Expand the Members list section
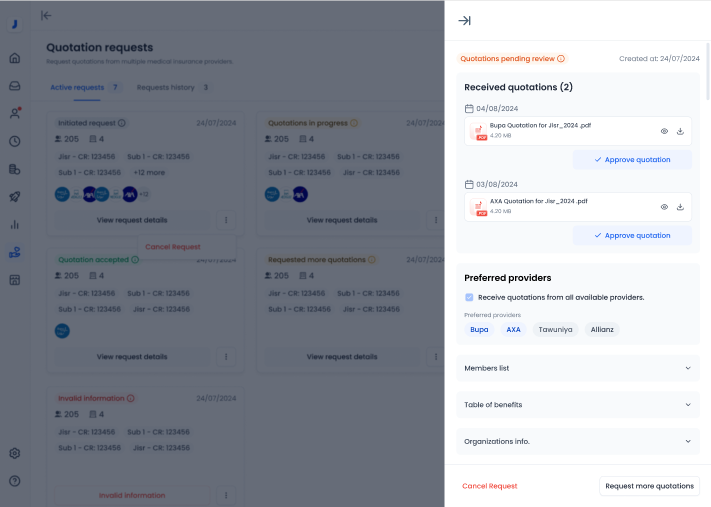 (x=577, y=368)
